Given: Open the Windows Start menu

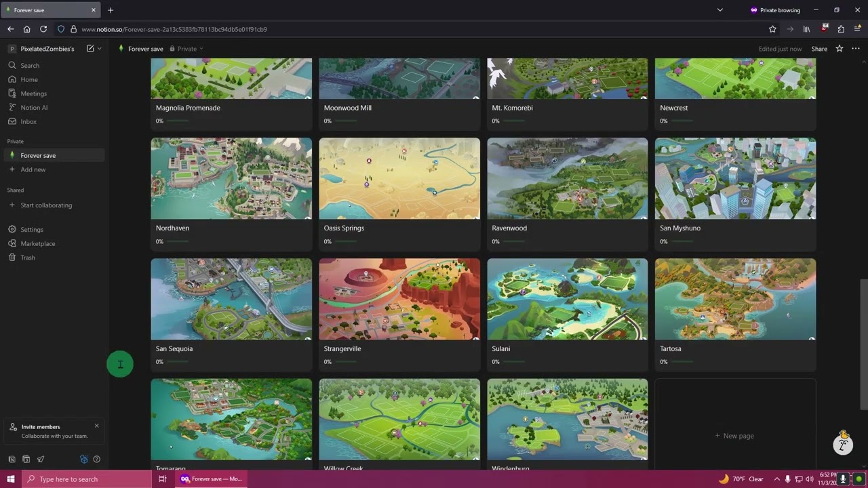Looking at the screenshot, I should point(11,479).
